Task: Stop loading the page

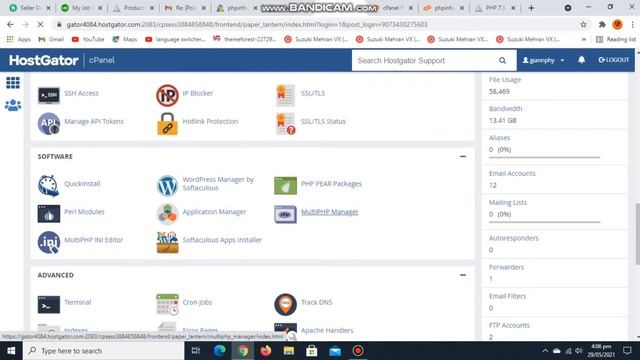Action: pos(40,24)
